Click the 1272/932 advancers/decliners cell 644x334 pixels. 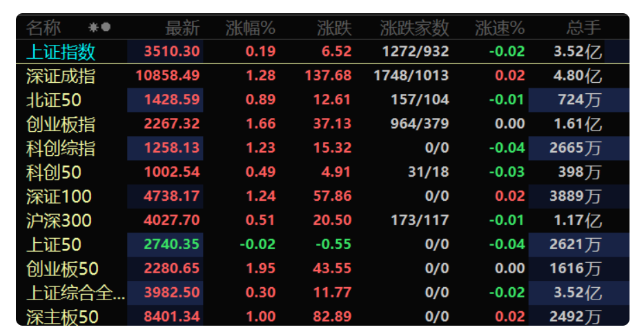point(416,51)
